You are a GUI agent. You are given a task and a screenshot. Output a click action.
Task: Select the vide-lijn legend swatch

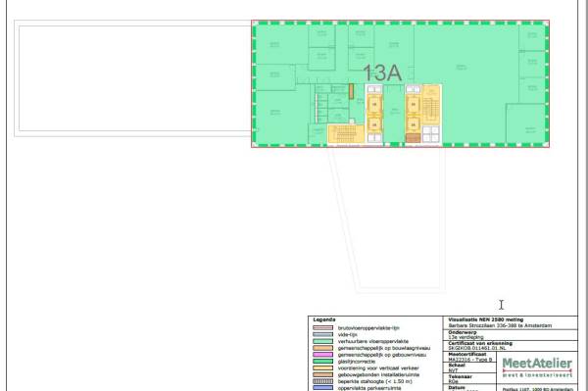click(x=322, y=334)
